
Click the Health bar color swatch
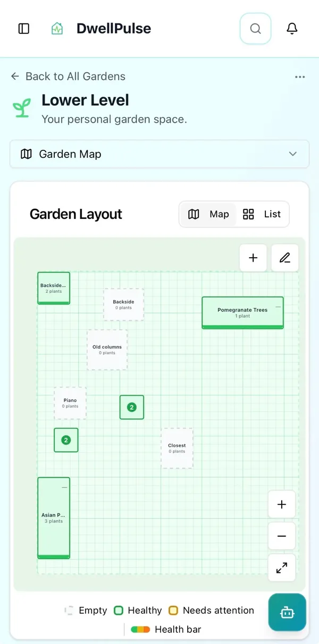point(140,630)
